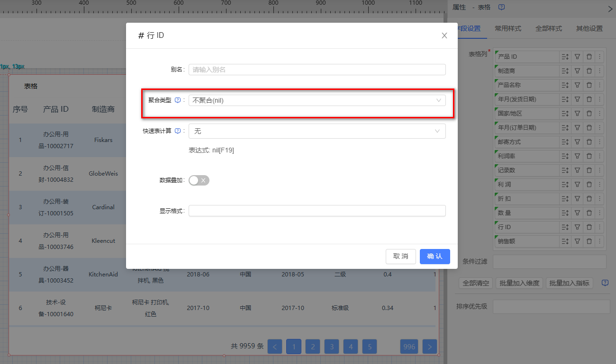Click help icon beside 批量加入指标 button
The width and height of the screenshot is (616, 364).
pyautogui.click(x=605, y=283)
